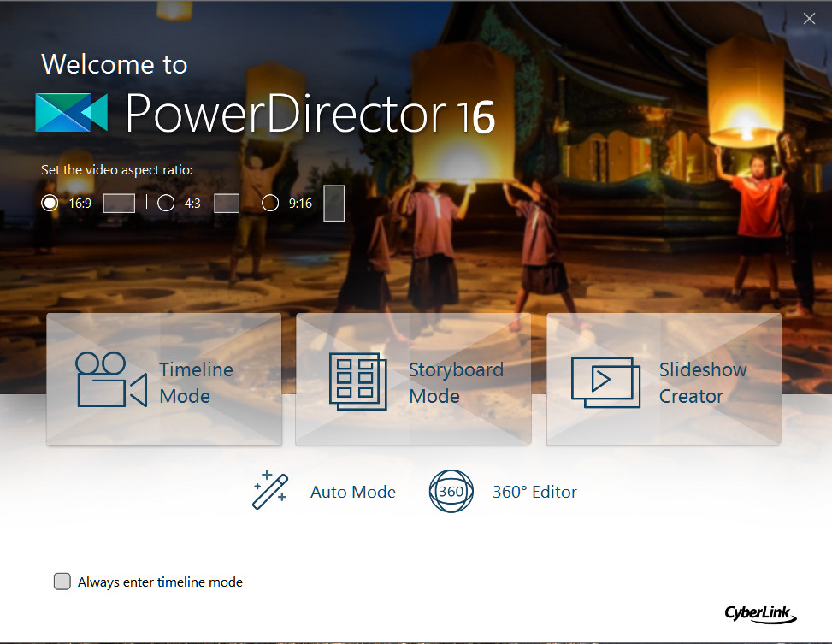Launch the Storyboard Mode text label
Viewport: 832px width, 644px height.
(455, 382)
